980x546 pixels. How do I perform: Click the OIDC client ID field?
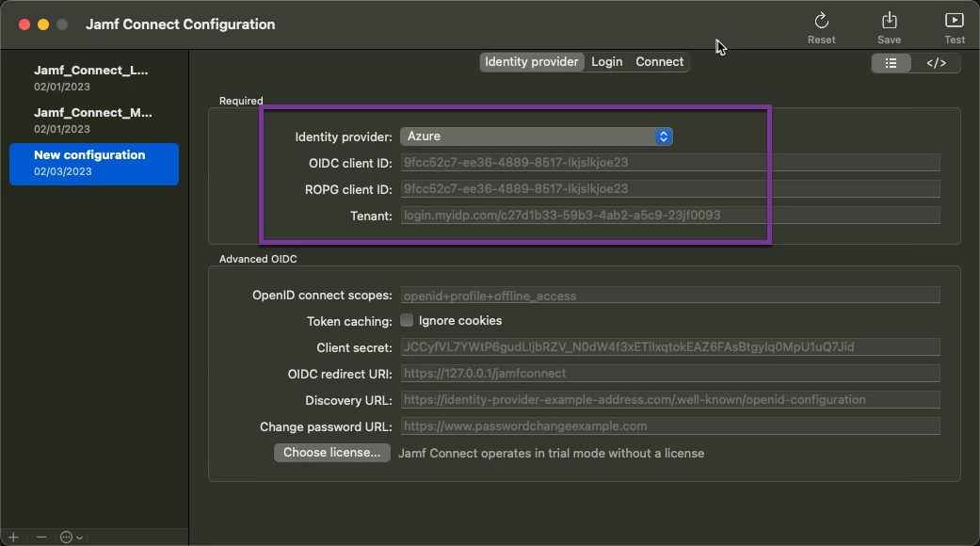tap(670, 163)
